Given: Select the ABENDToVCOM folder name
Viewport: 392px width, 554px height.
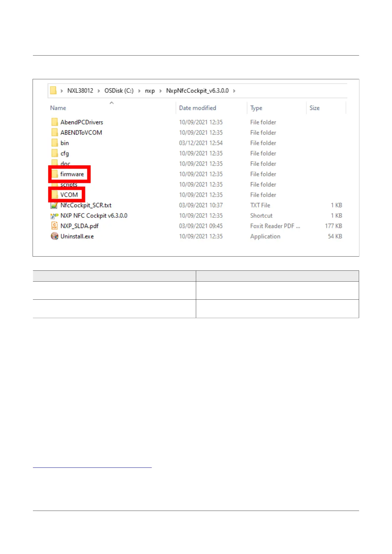Looking at the screenshot, I should pyautogui.click(x=81, y=133).
